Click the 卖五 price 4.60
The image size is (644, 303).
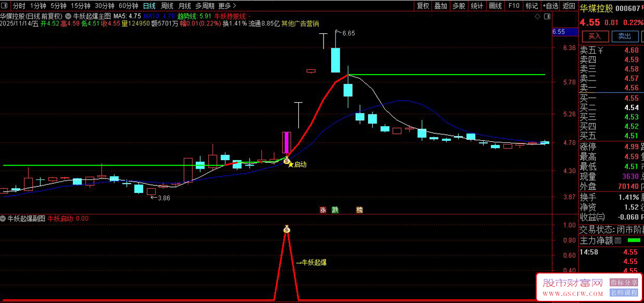coord(631,51)
